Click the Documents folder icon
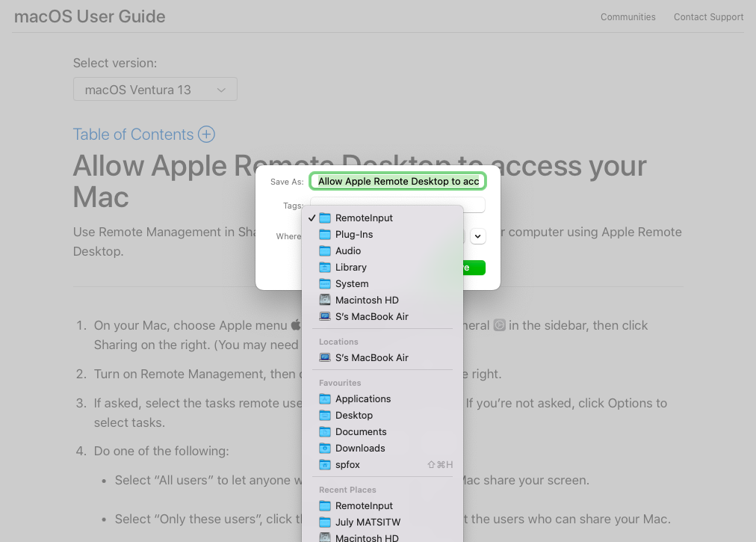 tap(325, 432)
